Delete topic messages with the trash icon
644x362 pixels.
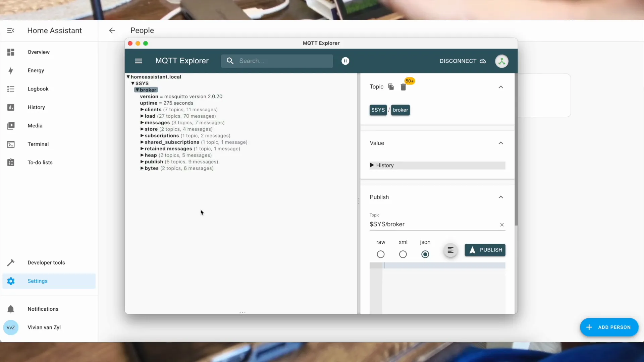(403, 87)
